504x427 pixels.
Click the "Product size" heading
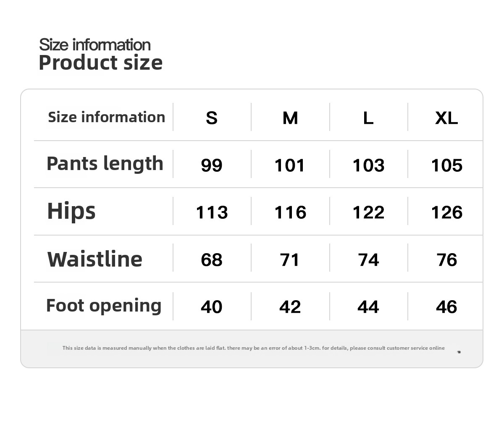(x=100, y=63)
